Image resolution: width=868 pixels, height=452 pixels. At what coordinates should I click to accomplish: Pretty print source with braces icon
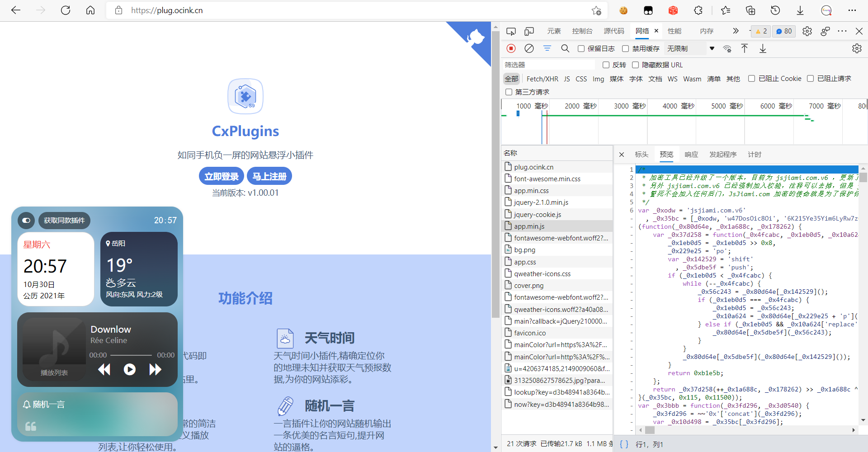tap(624, 444)
